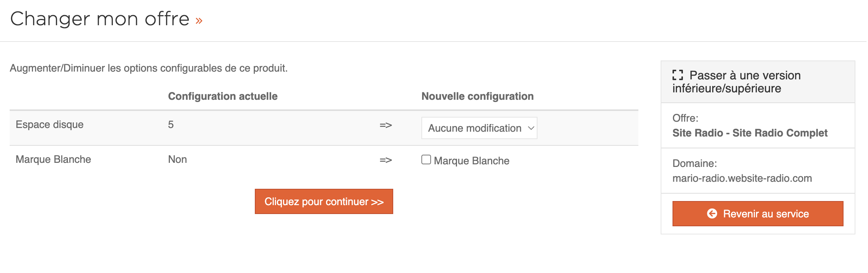Click the Cliquez pour continuer button
Viewport: 868px width, 273px height.
324,201
